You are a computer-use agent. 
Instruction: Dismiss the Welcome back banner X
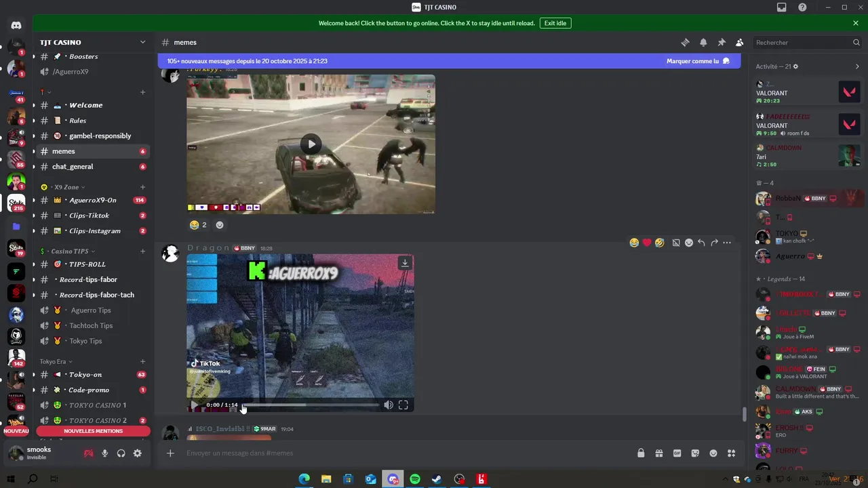tap(856, 23)
